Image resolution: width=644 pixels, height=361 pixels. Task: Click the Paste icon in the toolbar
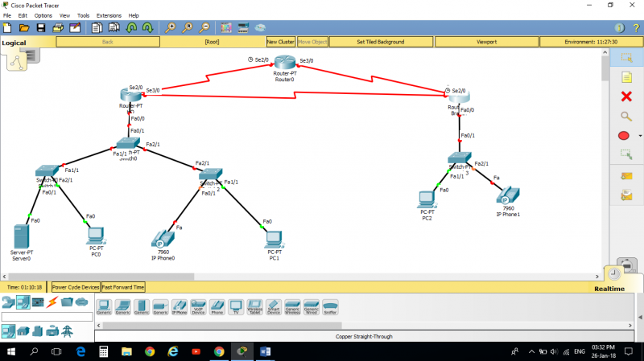tap(114, 28)
